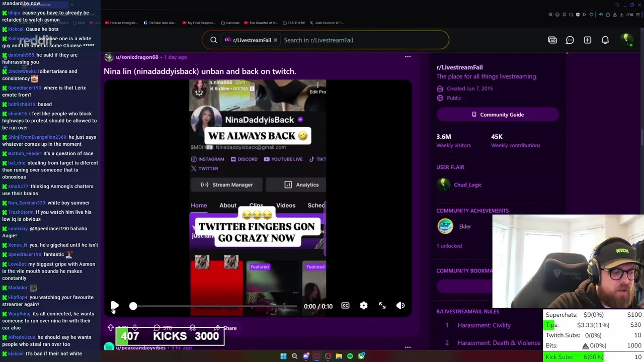Open Discord from the taskbar
Image resolution: width=644 pixels, height=362 pixels.
pyautogui.click(x=306, y=356)
